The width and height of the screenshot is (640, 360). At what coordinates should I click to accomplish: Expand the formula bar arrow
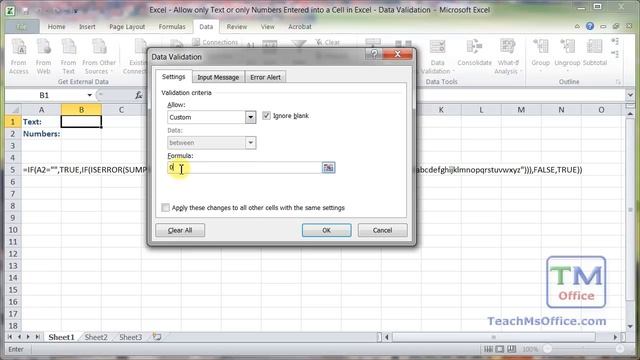pos(630,95)
